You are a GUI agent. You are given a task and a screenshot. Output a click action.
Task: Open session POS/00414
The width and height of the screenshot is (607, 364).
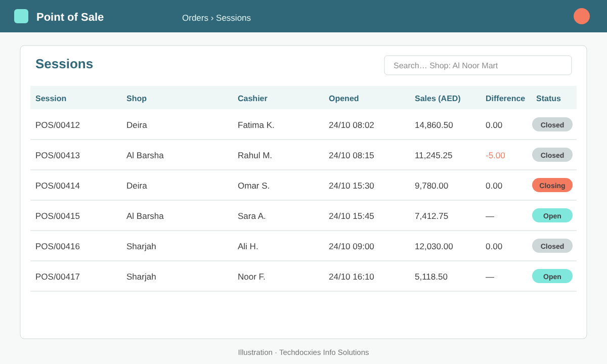(58, 186)
